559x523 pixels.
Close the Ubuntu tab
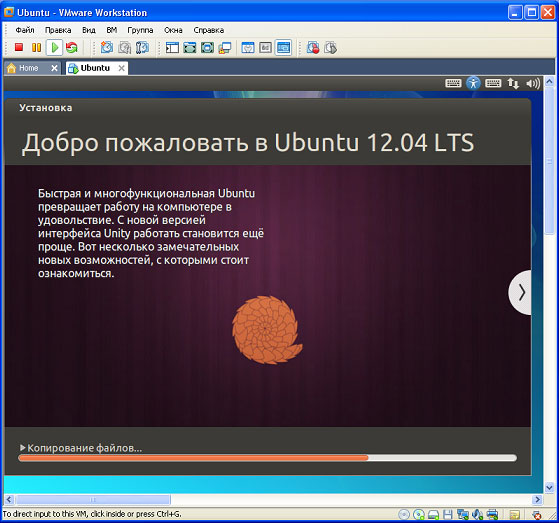tap(122, 68)
